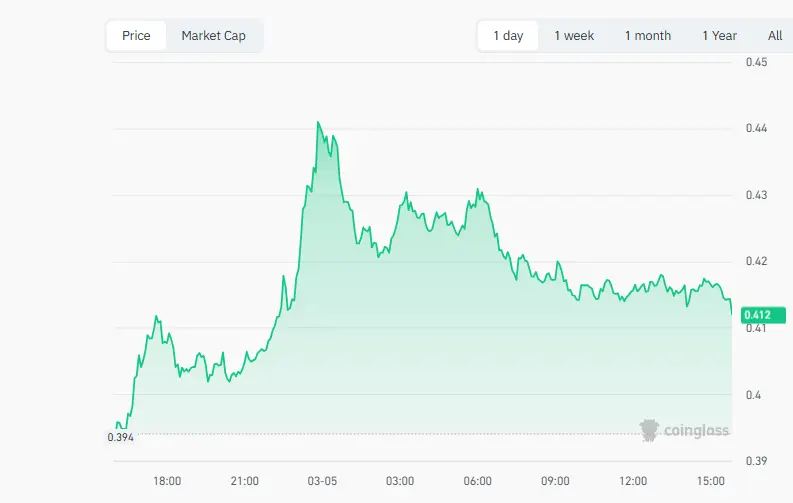793x503 pixels.
Task: Click the 18:00 time axis label
Action: (167, 481)
